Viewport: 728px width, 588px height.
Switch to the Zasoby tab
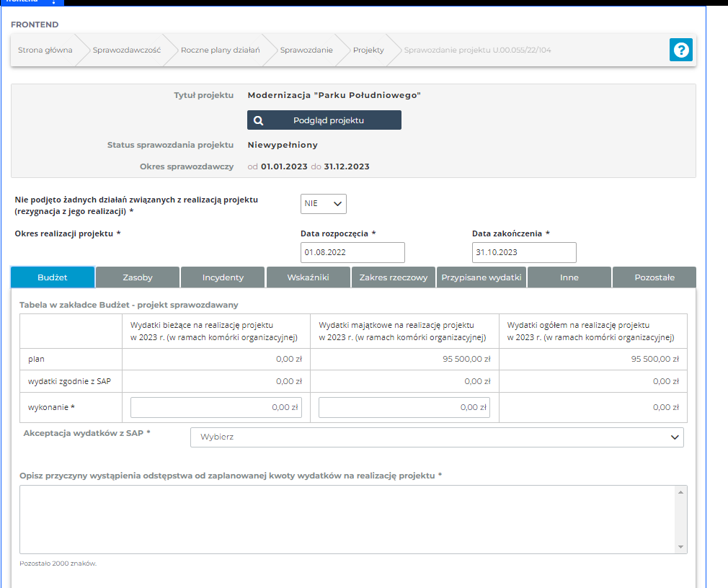coord(138,277)
